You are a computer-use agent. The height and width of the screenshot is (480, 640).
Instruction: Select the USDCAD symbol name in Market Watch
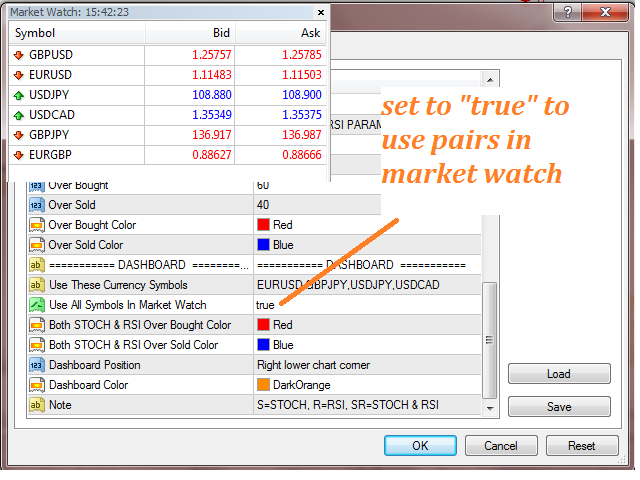point(52,115)
